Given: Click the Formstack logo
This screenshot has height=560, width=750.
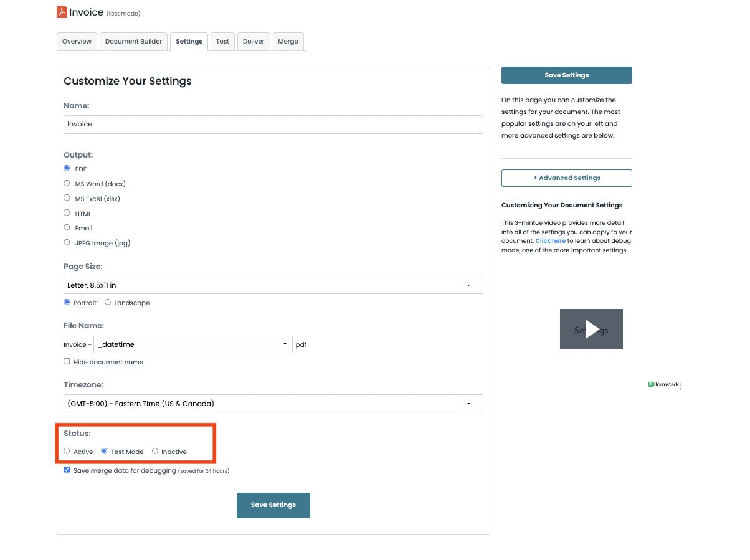Looking at the screenshot, I should pyautogui.click(x=664, y=384).
